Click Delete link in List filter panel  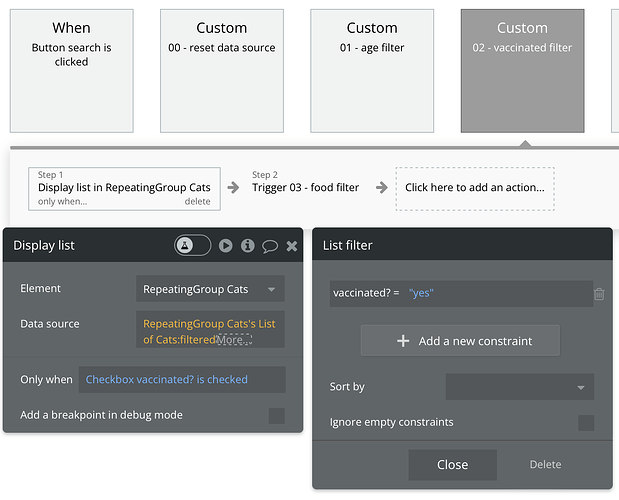click(545, 464)
